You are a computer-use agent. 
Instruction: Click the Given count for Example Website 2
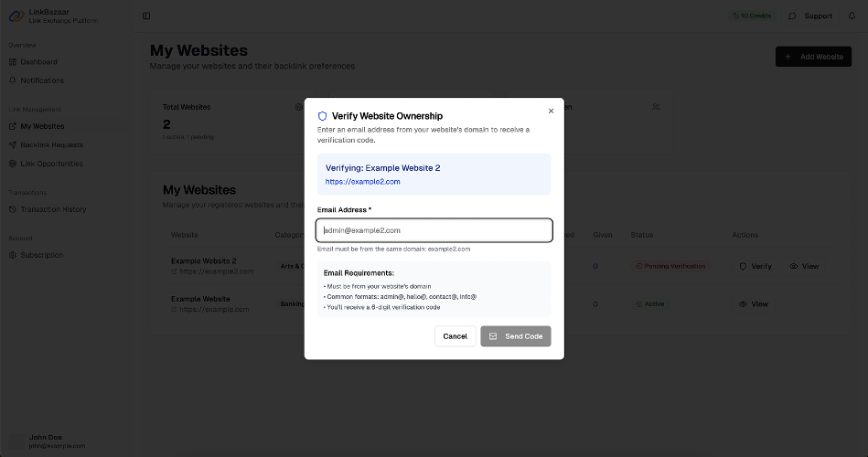tap(595, 266)
